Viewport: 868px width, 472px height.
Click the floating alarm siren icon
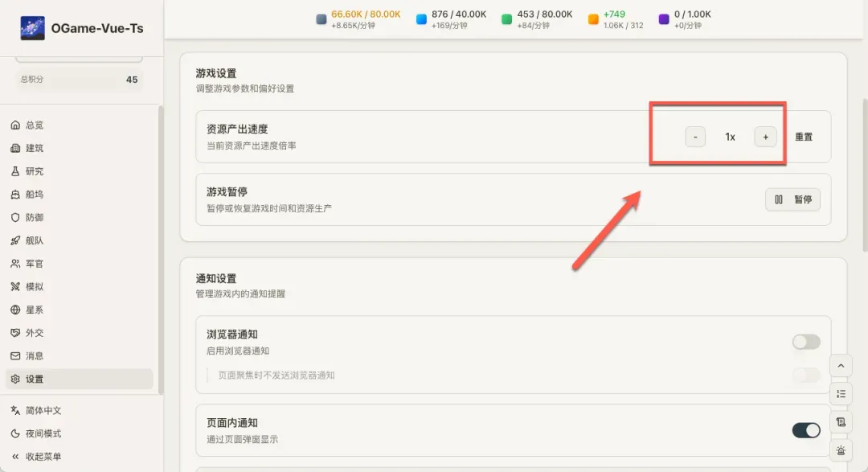pyautogui.click(x=841, y=451)
